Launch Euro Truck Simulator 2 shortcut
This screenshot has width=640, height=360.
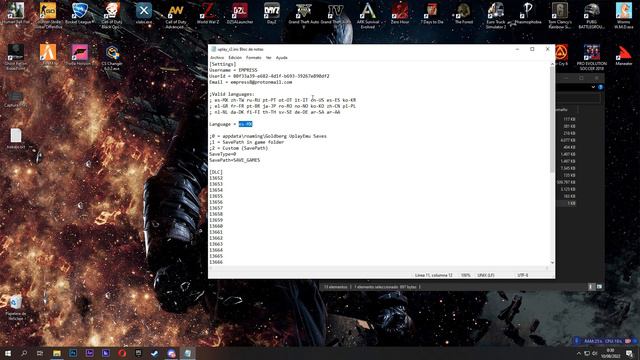(496, 15)
